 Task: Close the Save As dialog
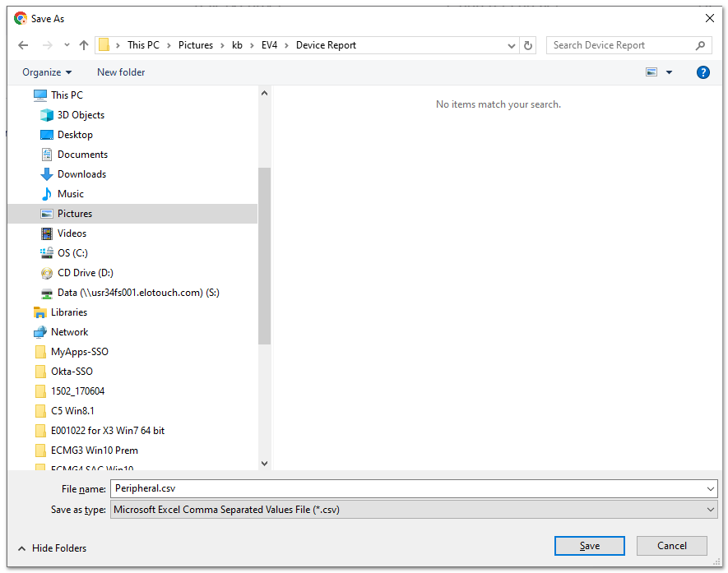[x=709, y=18]
